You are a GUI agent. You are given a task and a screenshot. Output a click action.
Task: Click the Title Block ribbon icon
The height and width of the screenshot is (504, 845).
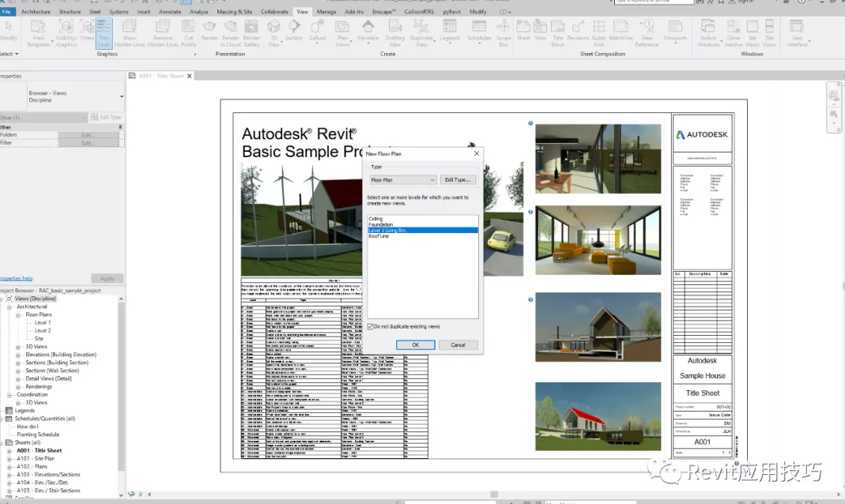558,32
